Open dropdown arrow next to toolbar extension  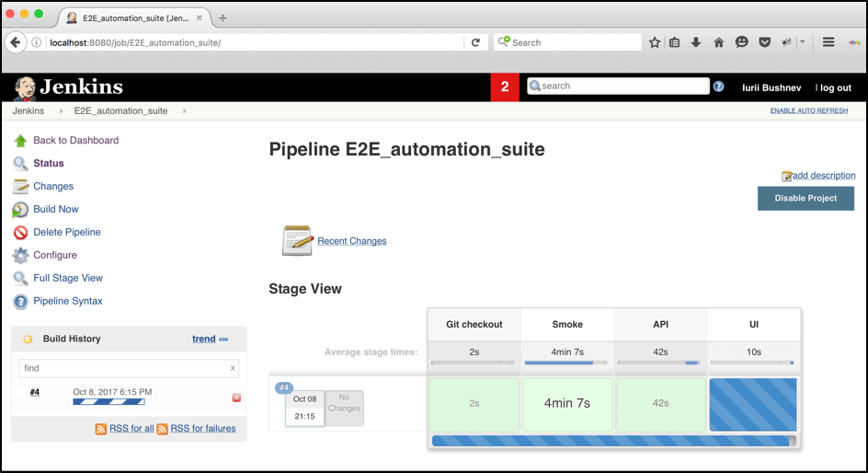802,42
